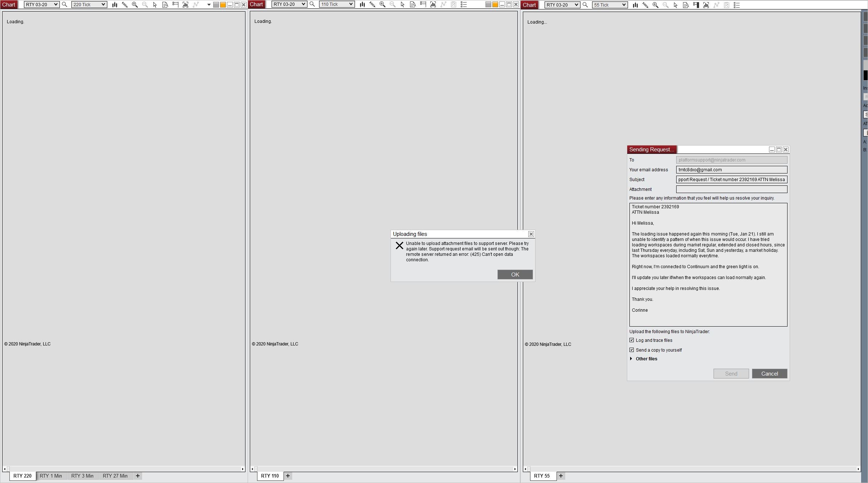Open RTY 03-20 instrument dropdown in the 110 Tick chart
This screenshot has height=483, width=868.
(289, 4)
